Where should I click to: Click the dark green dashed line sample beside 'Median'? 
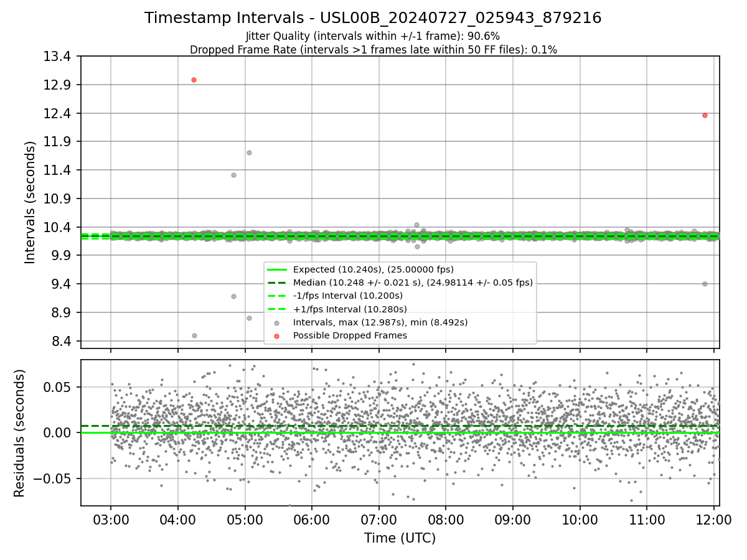pyautogui.click(x=277, y=283)
